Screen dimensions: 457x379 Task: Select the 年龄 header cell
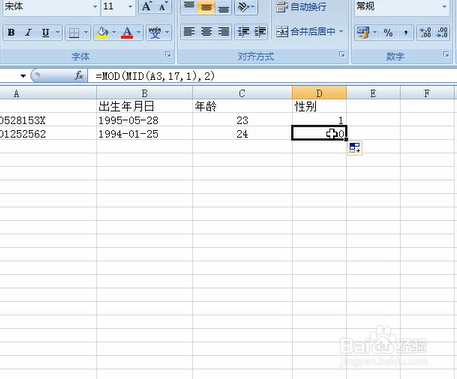tap(242, 106)
